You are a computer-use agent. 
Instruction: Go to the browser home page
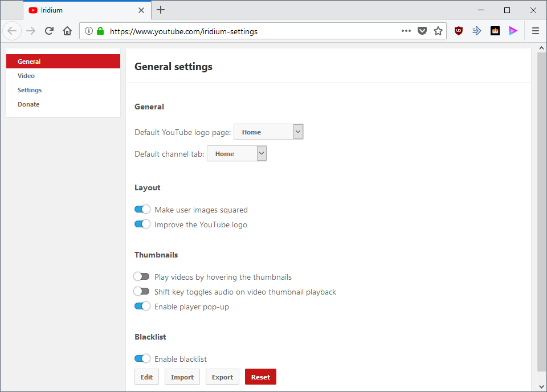click(67, 31)
